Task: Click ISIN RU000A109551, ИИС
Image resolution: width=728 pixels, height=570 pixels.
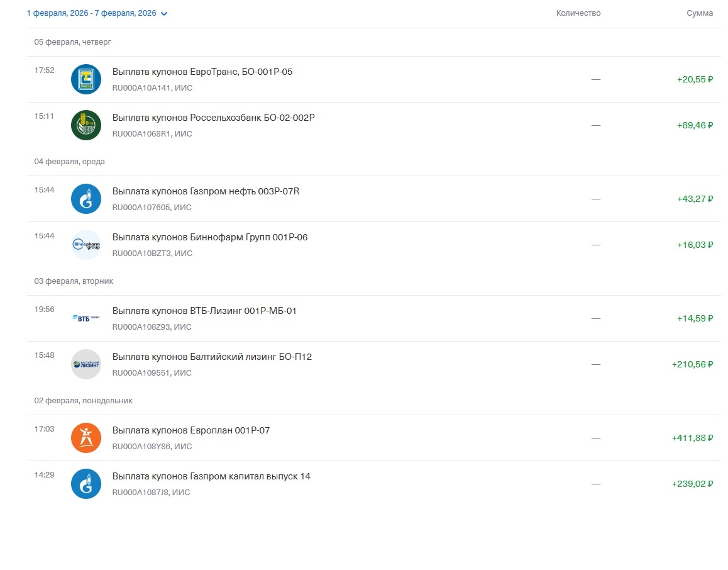Action: pos(152,372)
